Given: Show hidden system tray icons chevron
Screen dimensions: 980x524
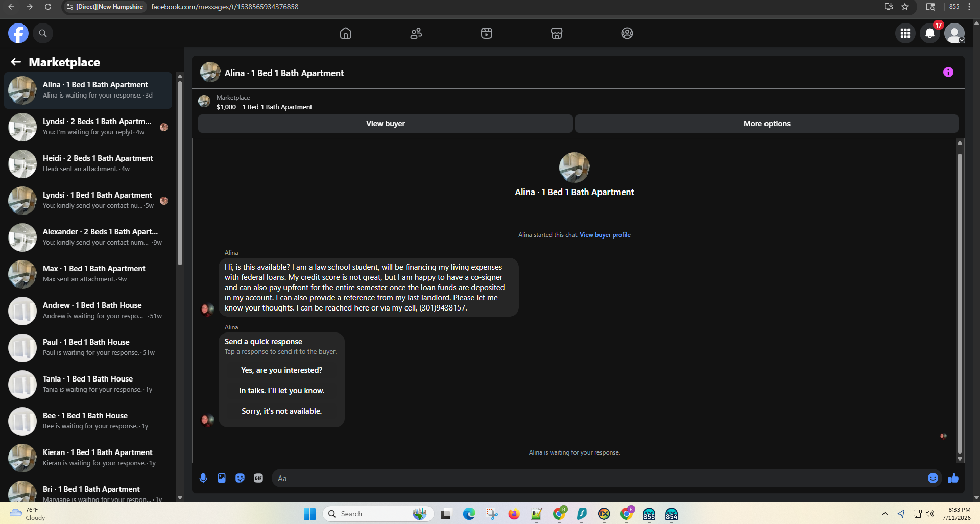Looking at the screenshot, I should [885, 514].
